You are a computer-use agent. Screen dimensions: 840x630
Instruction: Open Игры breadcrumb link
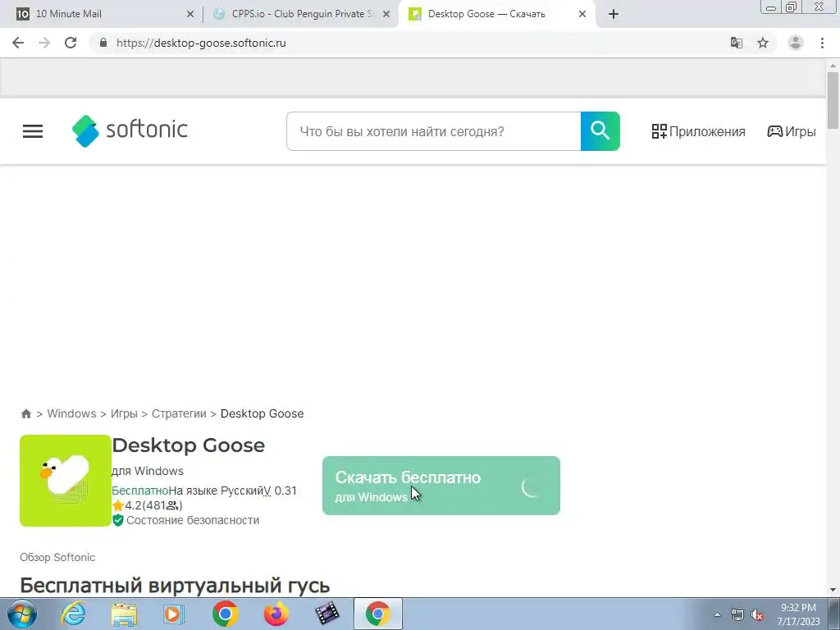pos(124,413)
